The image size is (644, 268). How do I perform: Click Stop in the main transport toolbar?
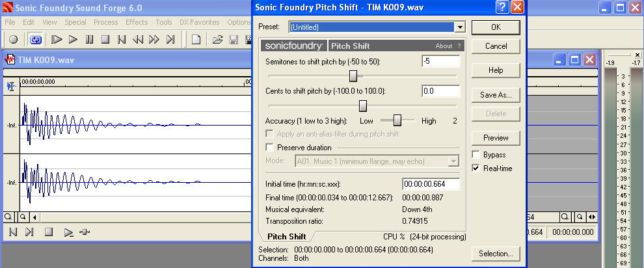pos(105,40)
